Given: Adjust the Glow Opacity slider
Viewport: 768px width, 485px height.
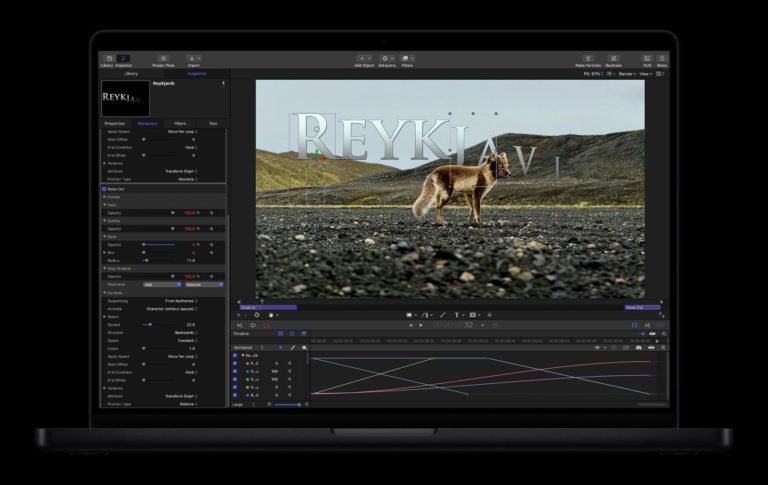Looking at the screenshot, I should 158,244.
